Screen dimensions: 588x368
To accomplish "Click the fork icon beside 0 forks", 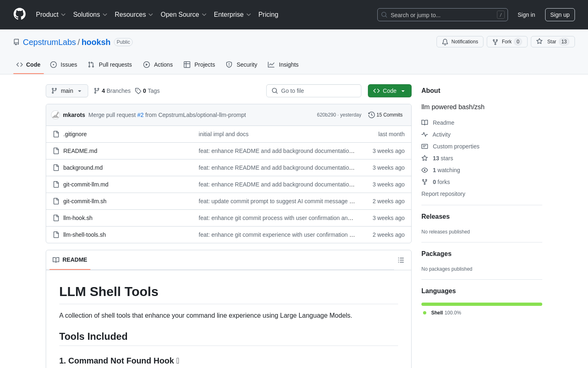I will pos(425,182).
